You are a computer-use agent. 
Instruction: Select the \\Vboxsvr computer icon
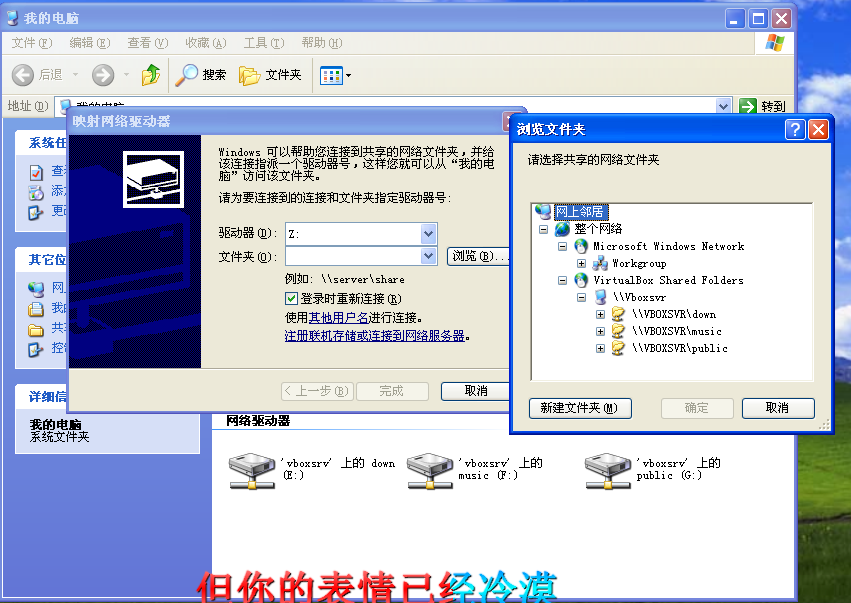click(600, 297)
